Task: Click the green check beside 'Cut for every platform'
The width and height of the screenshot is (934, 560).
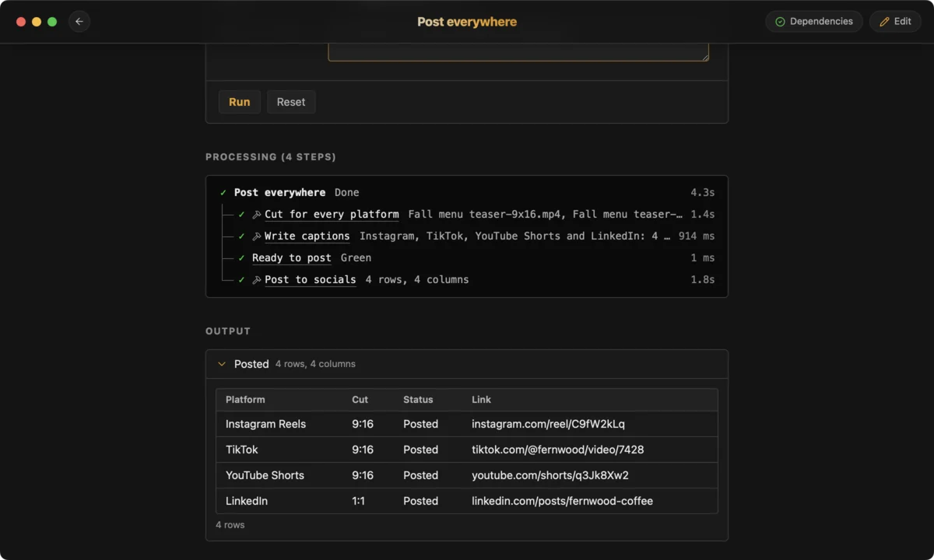Action: (x=242, y=214)
